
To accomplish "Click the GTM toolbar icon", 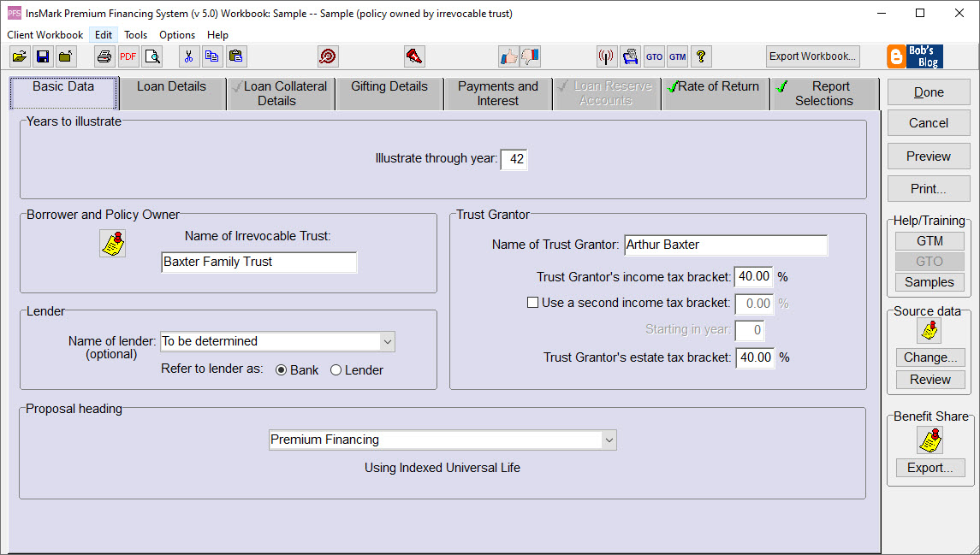I will [677, 56].
